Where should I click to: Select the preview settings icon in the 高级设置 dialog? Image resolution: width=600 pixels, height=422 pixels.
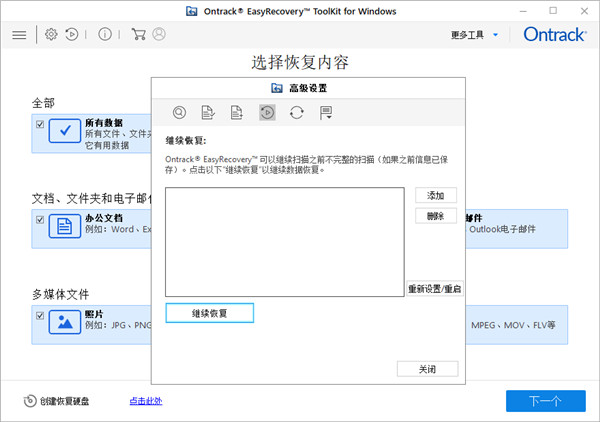click(179, 112)
